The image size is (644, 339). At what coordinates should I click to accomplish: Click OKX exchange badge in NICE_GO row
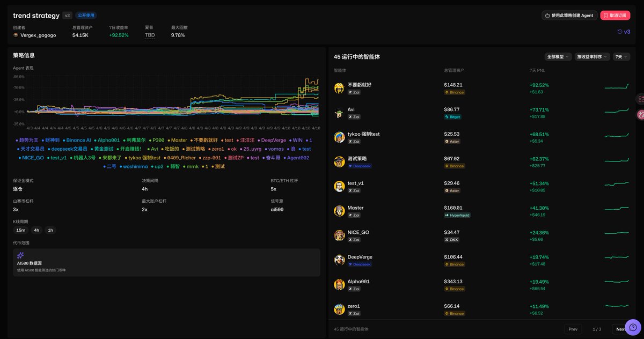[x=452, y=240]
